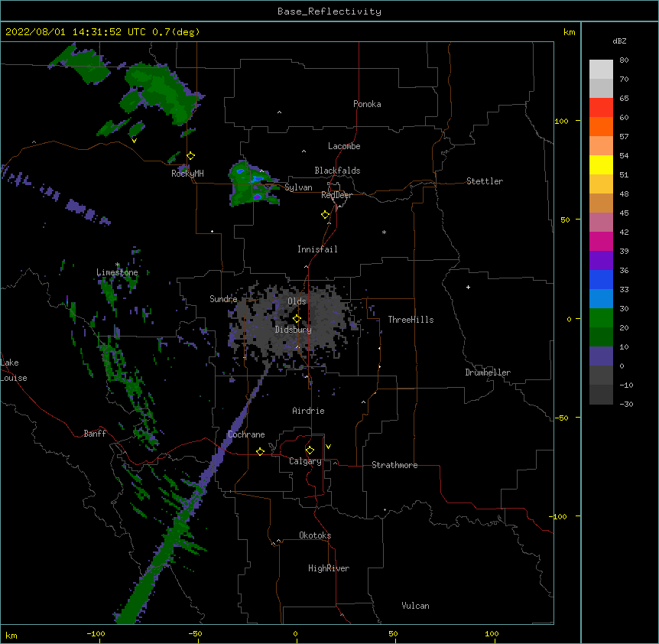This screenshot has height=644, width=659.
Task: Click the Airdrie label
Action: pyautogui.click(x=308, y=411)
